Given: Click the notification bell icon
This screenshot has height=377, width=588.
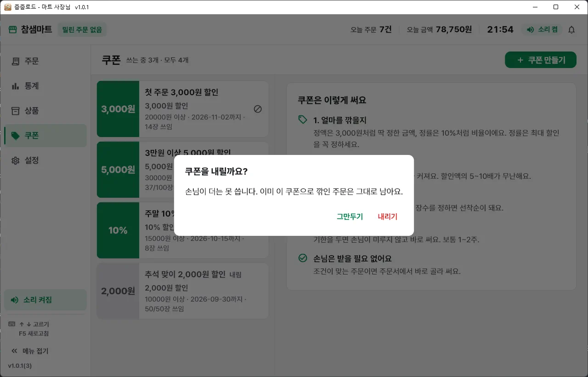Looking at the screenshot, I should coord(571,29).
